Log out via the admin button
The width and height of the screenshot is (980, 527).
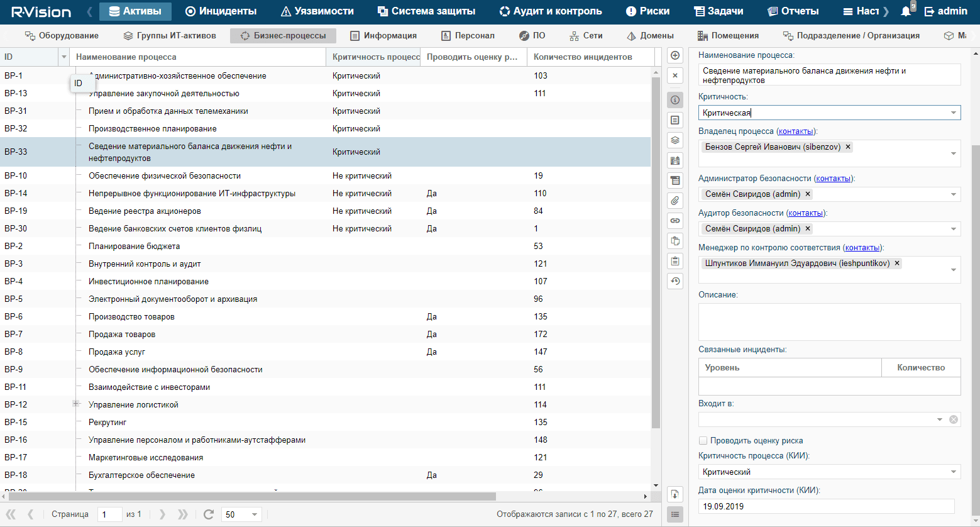click(946, 11)
